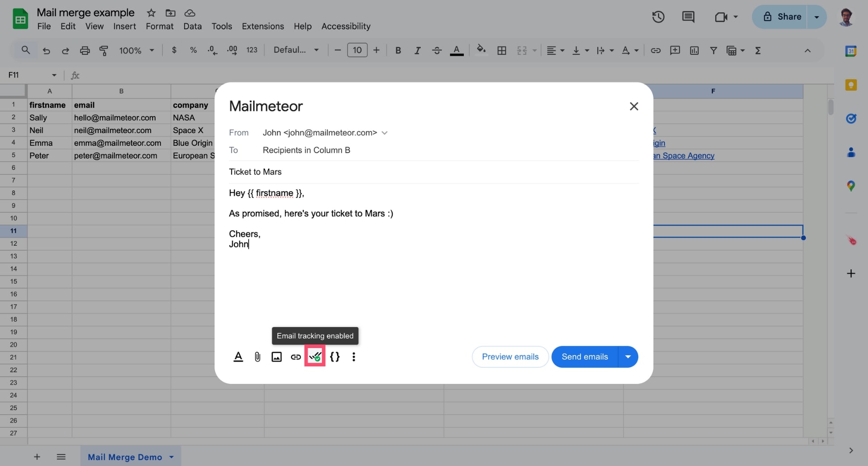
Task: Open the Extensions menu
Action: pos(263,26)
